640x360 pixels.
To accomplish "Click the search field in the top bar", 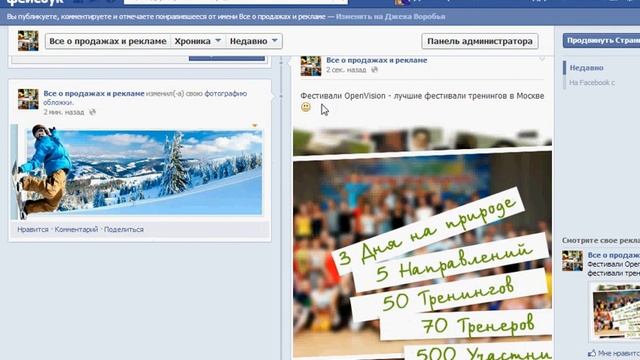I will 236,2.
